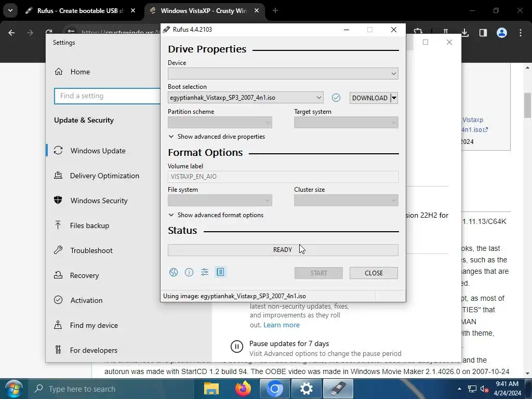This screenshot has width=532, height=399.
Task: Click Activation checkmark circle icon
Action: 58,300
